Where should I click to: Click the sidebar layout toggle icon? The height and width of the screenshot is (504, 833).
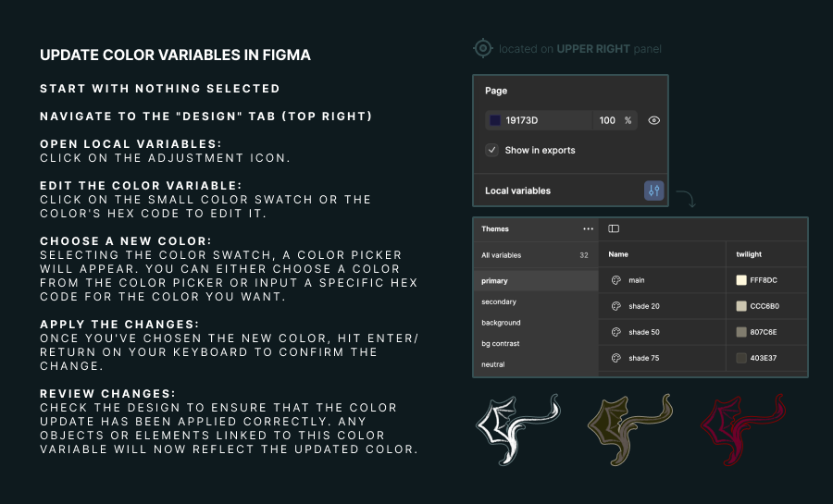coord(614,229)
